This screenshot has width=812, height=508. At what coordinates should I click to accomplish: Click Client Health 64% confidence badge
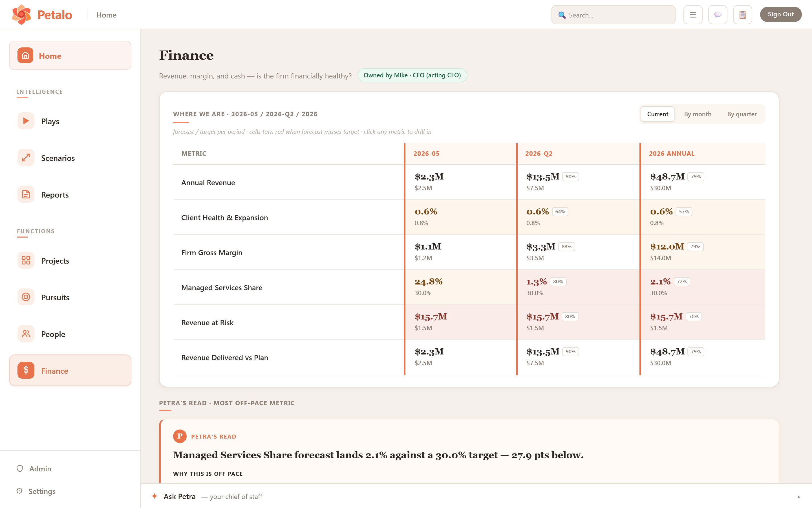click(560, 212)
